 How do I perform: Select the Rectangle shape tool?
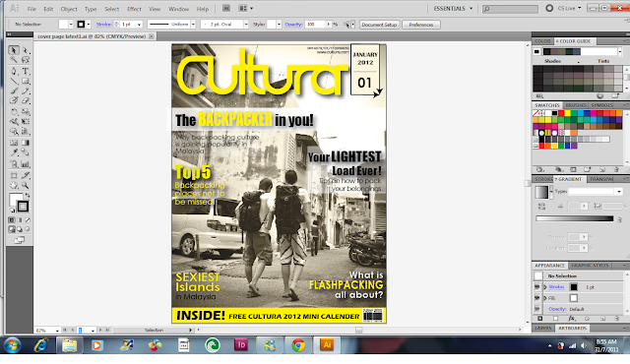(26, 81)
